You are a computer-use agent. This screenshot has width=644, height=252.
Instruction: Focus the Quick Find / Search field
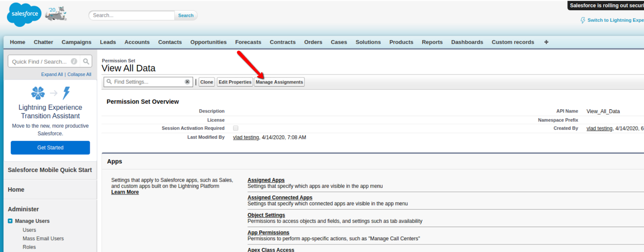[x=43, y=61]
